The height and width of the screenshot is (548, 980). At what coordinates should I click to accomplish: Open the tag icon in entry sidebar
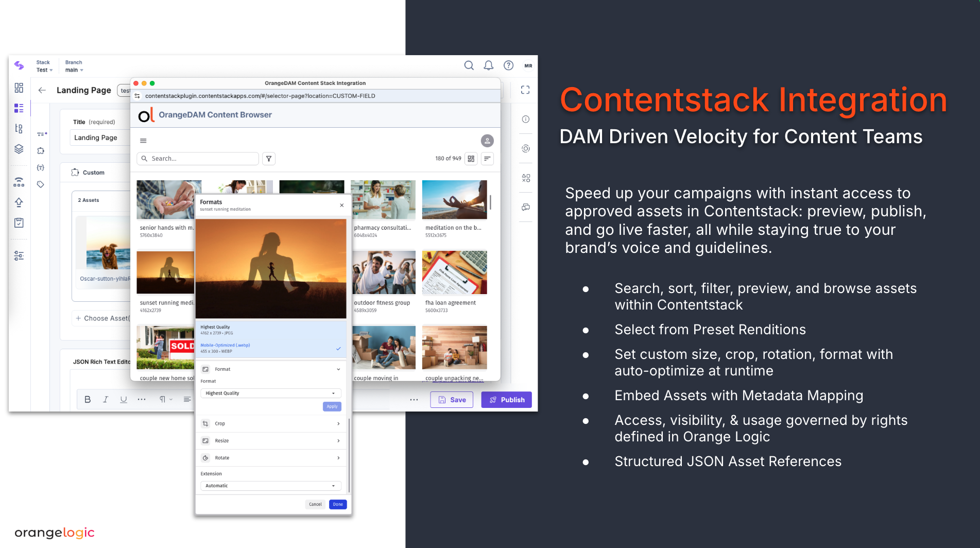point(41,184)
